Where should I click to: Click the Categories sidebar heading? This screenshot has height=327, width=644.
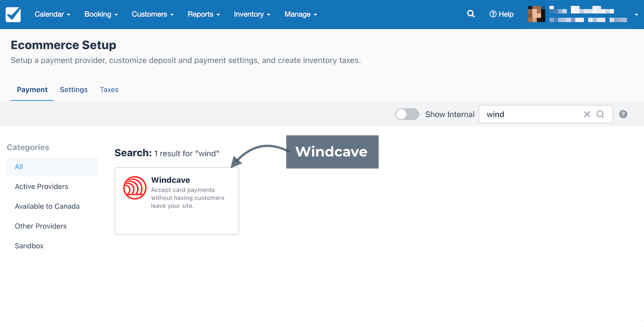28,147
